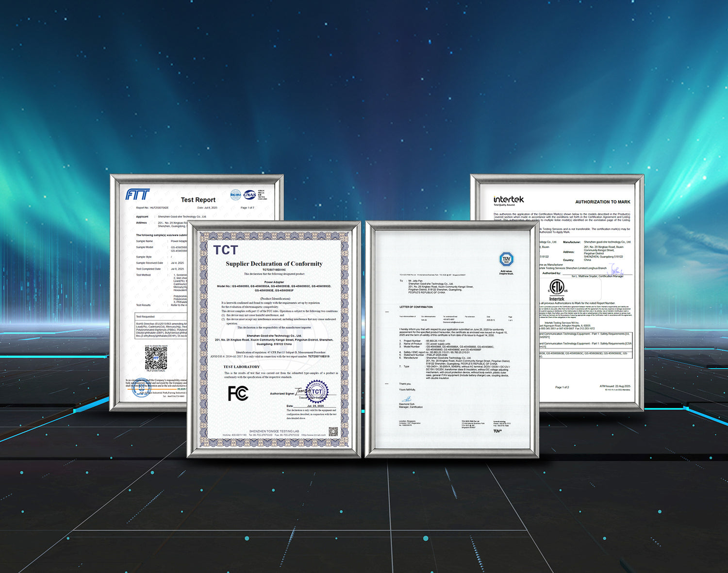Click the TÜV SÜD octagon logo
Image resolution: width=728 pixels, height=573 pixels.
(506, 259)
